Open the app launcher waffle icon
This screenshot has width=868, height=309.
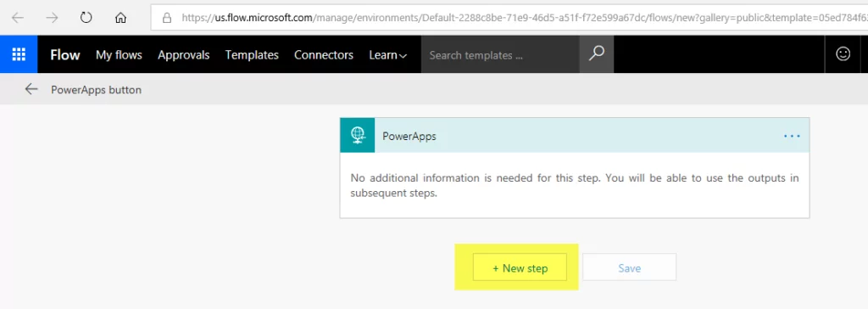coord(19,54)
